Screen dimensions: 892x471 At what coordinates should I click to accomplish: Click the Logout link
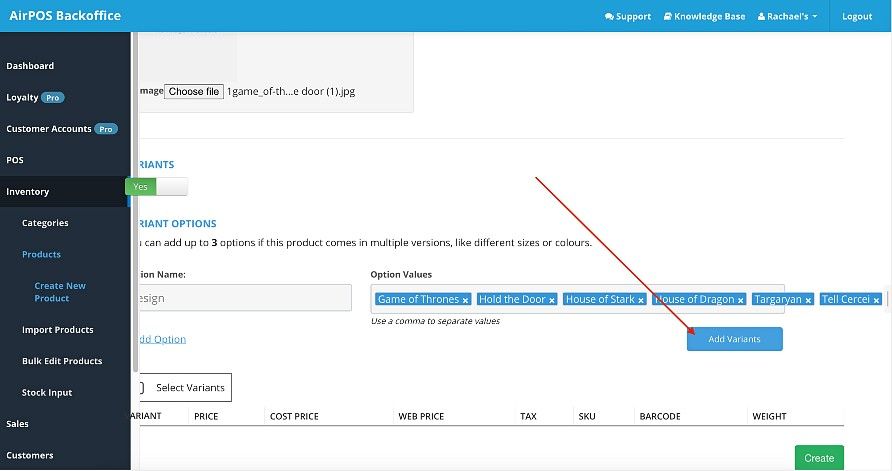pos(857,16)
